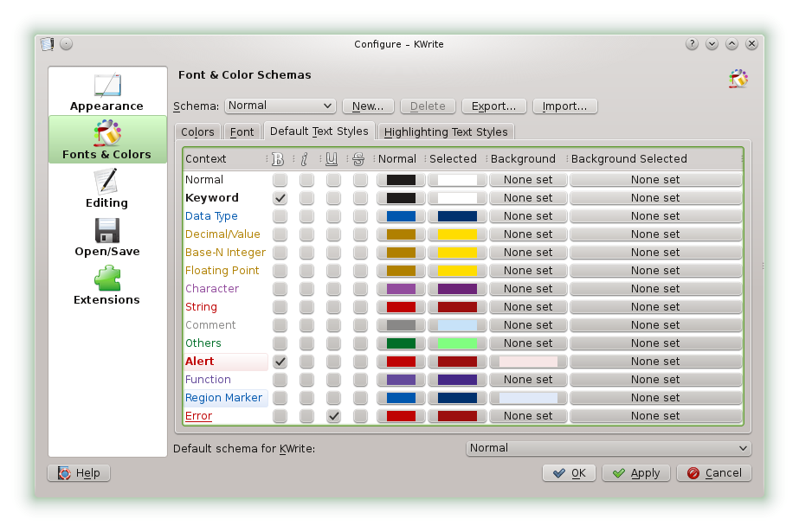This screenshot has height=532, width=799.
Task: Click the keep-on-all-desktops round titlebar button
Action: coord(67,44)
